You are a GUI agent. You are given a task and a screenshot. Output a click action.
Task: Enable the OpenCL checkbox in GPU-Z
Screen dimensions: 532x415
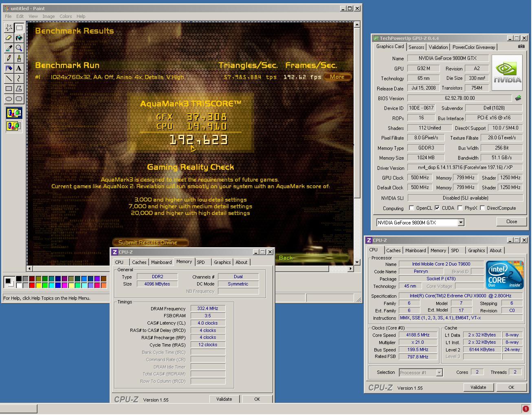coord(411,208)
